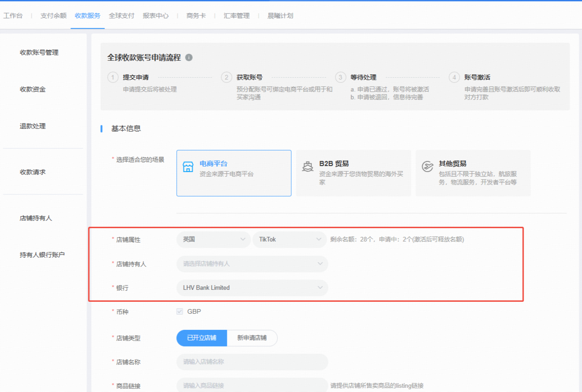
Task: Click step 2 circle 获取账号
Action: pyautogui.click(x=226, y=77)
